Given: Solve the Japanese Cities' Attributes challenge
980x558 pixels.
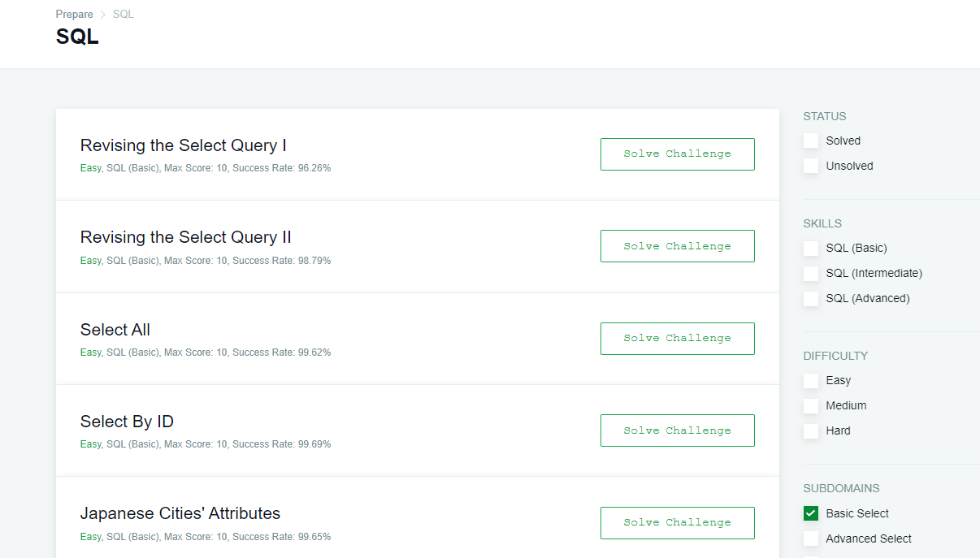Looking at the screenshot, I should click(x=677, y=523).
